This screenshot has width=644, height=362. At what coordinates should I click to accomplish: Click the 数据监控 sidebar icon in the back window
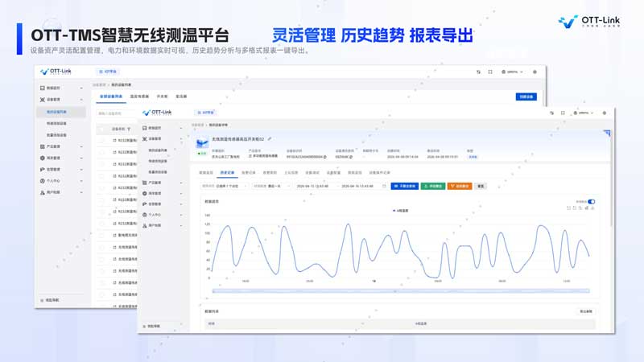tap(43, 88)
